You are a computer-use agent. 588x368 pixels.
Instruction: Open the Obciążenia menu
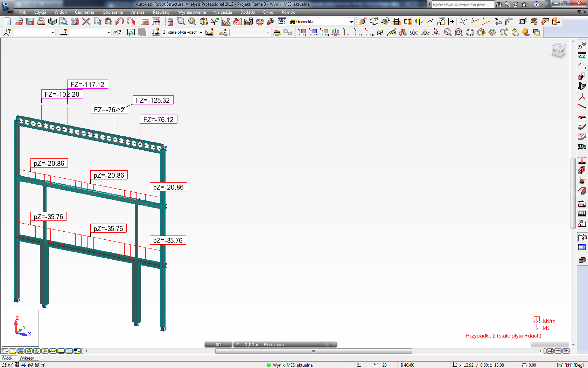[x=113, y=12]
